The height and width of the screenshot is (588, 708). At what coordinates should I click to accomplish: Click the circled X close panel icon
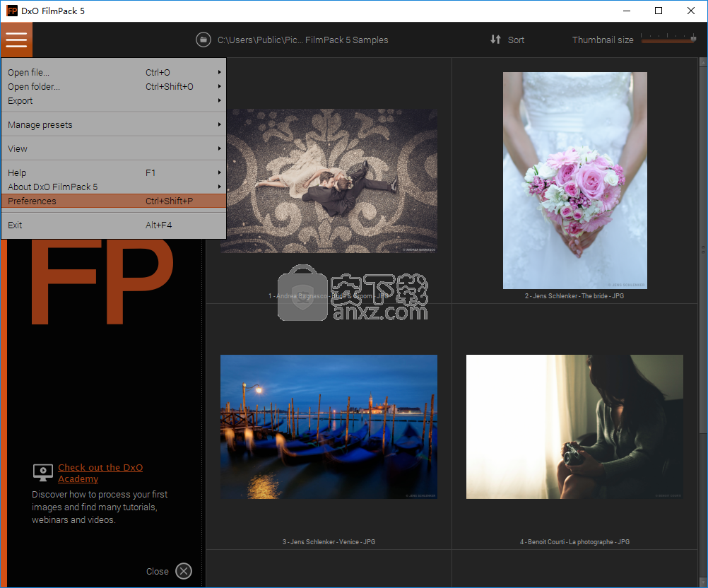[x=183, y=571]
